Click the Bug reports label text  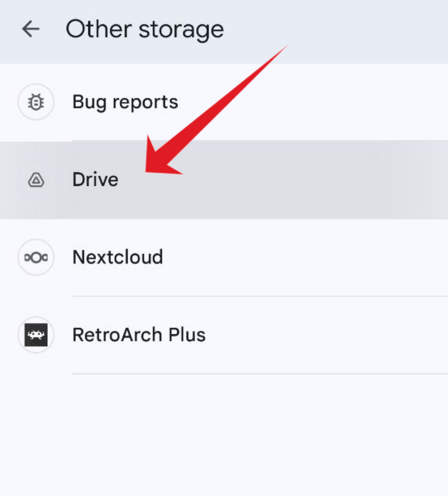click(x=125, y=102)
